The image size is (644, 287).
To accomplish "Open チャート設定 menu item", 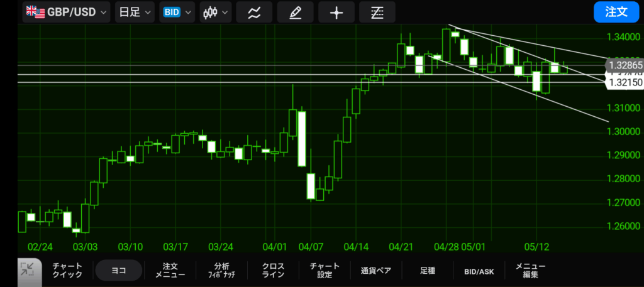I will tap(325, 270).
